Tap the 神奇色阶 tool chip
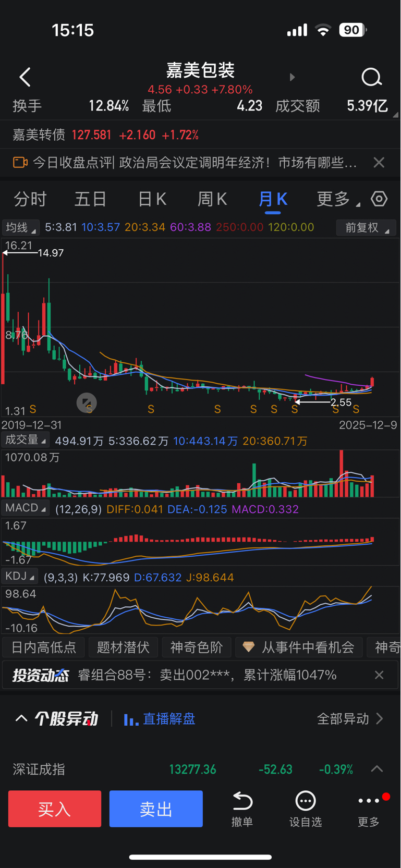This screenshot has height=868, width=401. pos(196,647)
